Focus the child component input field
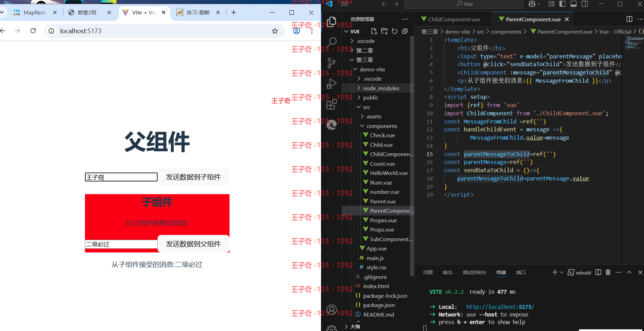 tap(121, 244)
